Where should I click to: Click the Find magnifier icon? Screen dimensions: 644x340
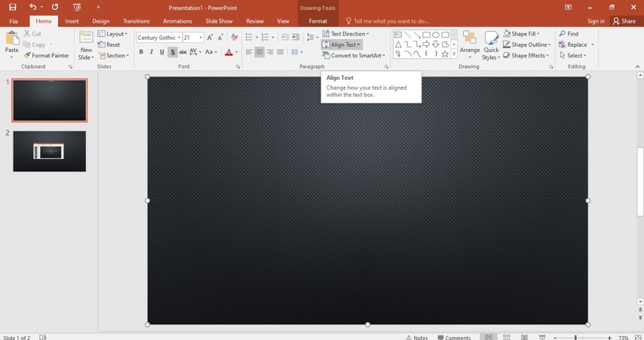coord(563,34)
